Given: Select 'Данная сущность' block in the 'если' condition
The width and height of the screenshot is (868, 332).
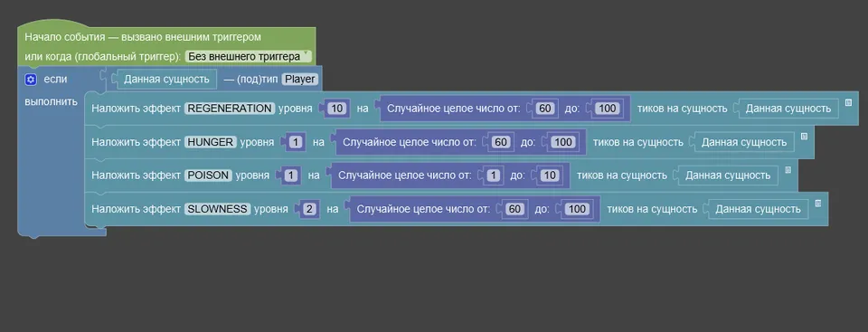Looking at the screenshot, I should pyautogui.click(x=166, y=80).
